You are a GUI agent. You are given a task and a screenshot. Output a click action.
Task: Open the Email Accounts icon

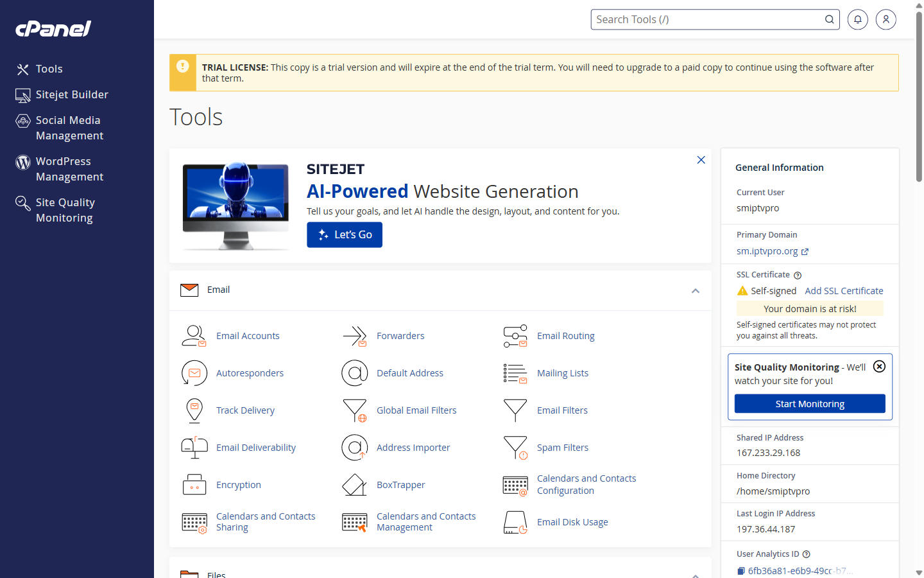(194, 336)
